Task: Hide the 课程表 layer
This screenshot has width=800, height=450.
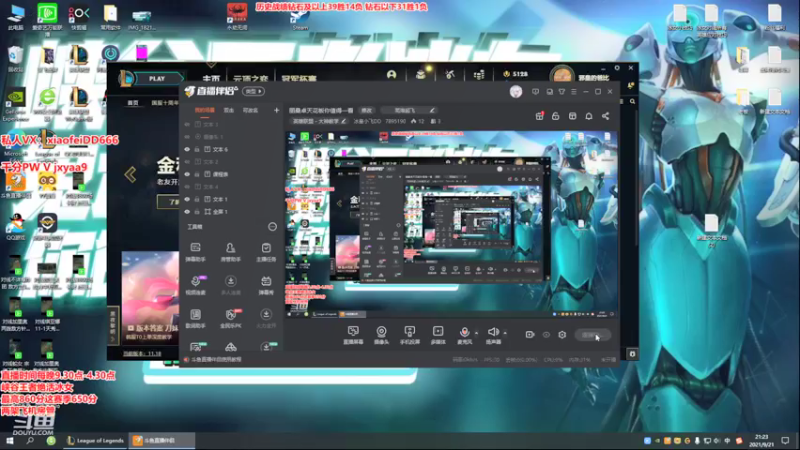Action: [x=187, y=174]
